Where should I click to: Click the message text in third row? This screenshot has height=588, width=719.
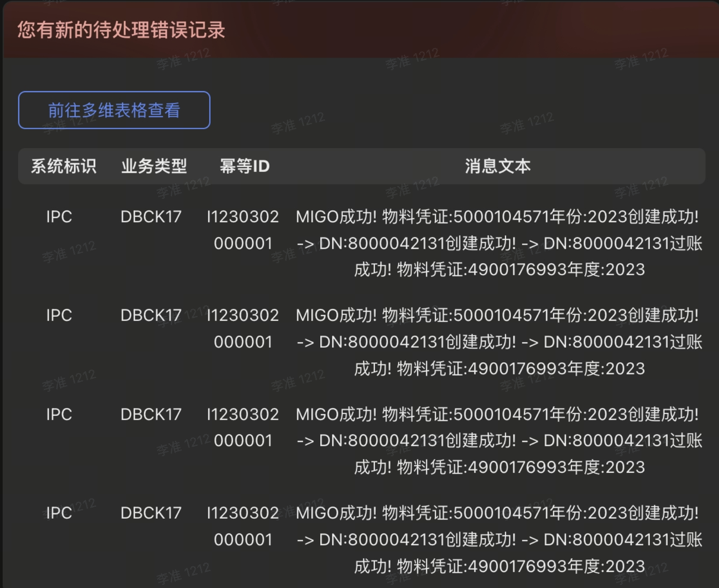click(x=499, y=441)
